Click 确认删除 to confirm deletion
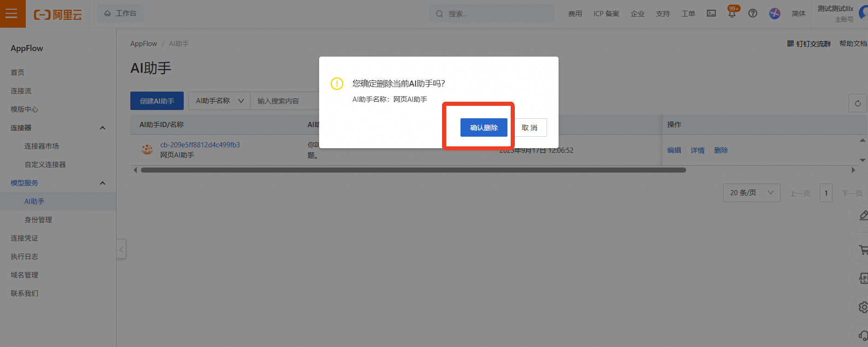Viewport: 868px width, 347px height. tap(484, 127)
